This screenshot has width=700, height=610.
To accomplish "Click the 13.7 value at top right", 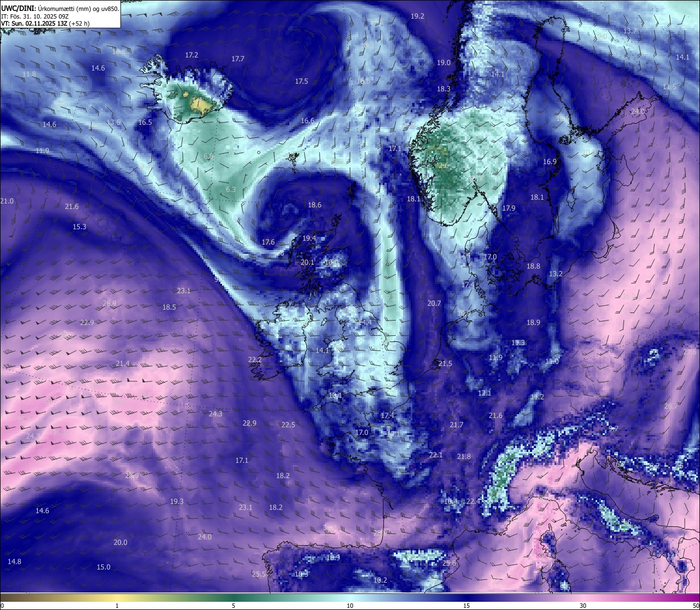I will (x=629, y=31).
